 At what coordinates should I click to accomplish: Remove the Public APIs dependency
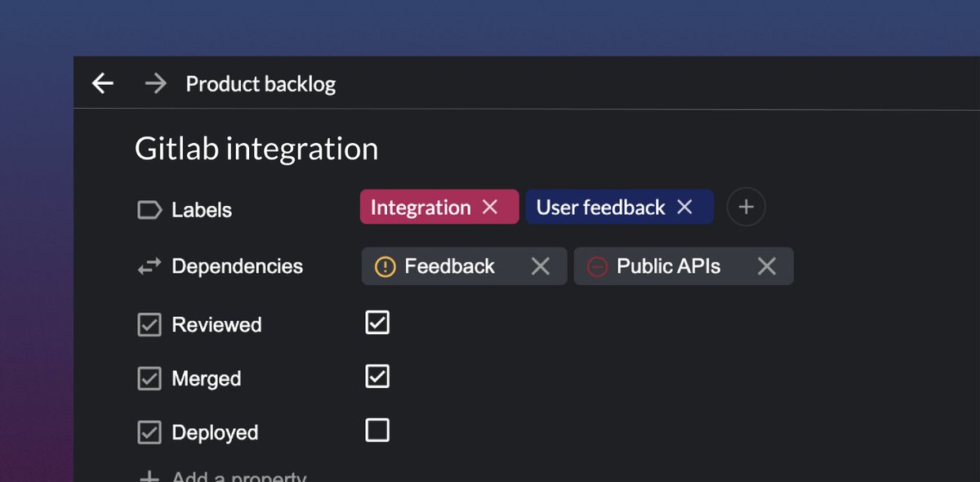(x=766, y=266)
